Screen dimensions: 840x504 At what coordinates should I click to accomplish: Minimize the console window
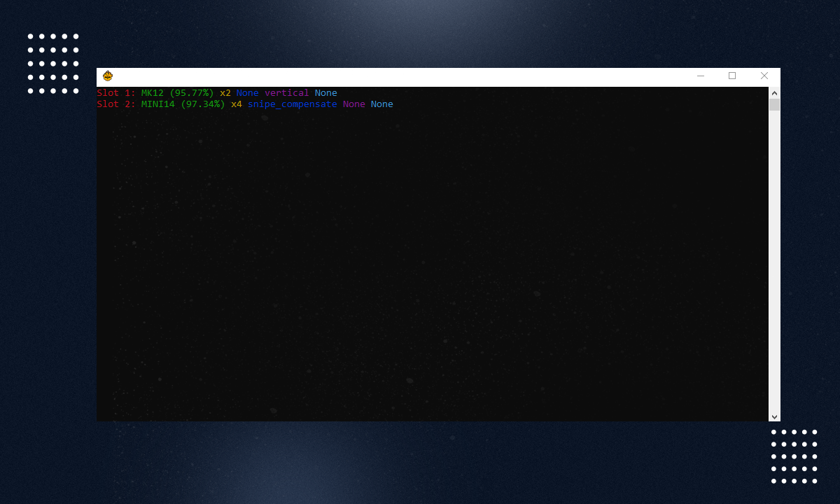point(701,76)
